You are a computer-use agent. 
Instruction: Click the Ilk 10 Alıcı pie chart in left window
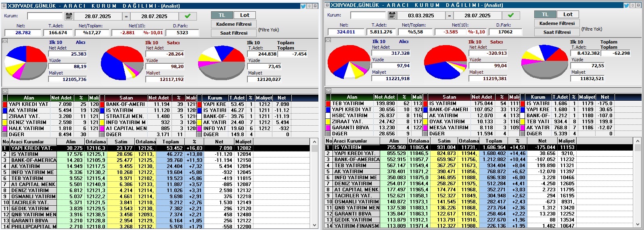(x=26, y=62)
